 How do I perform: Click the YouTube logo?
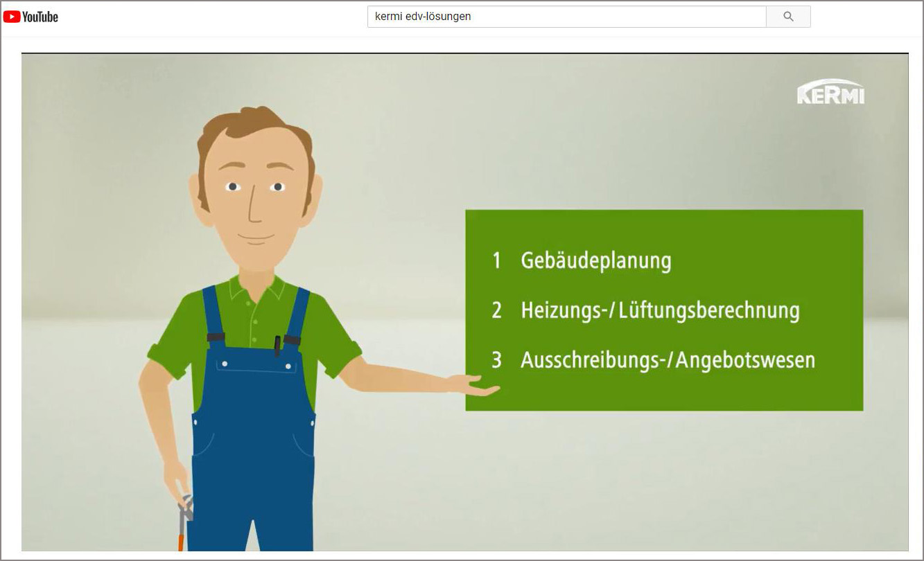coord(30,17)
